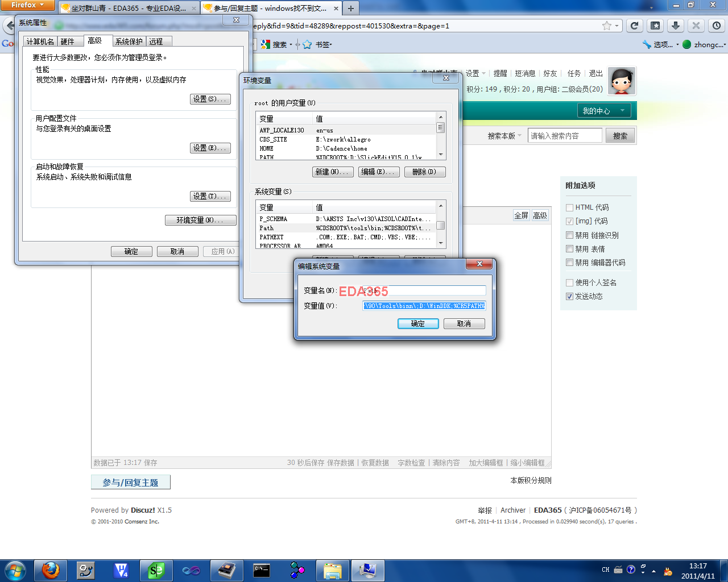Open Windows Explorer folder icon in taskbar
Viewport: 728px width, 582px height.
point(332,570)
